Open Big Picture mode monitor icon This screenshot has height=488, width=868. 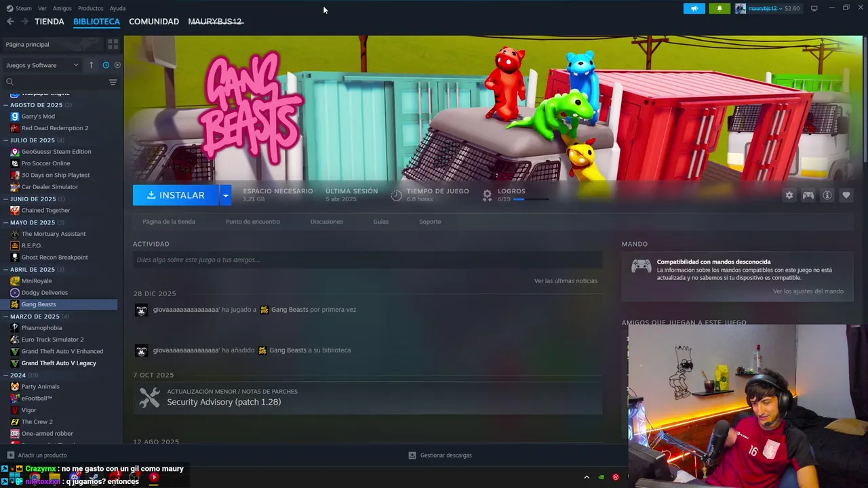click(814, 8)
